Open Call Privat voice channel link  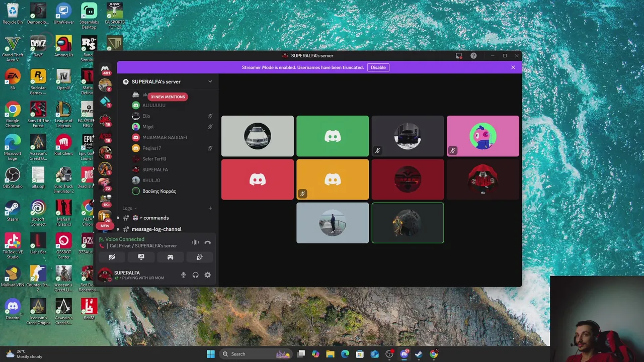(x=143, y=246)
